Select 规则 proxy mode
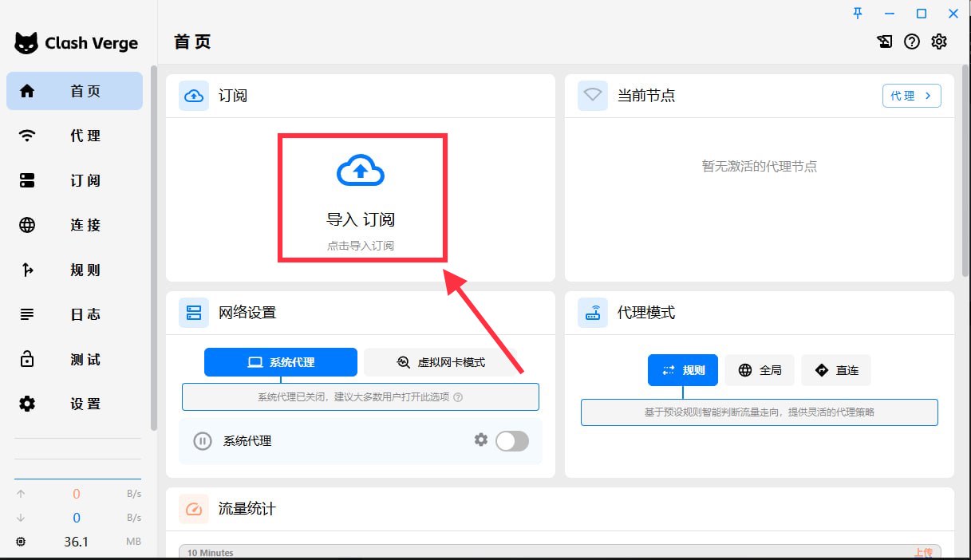 tap(683, 370)
